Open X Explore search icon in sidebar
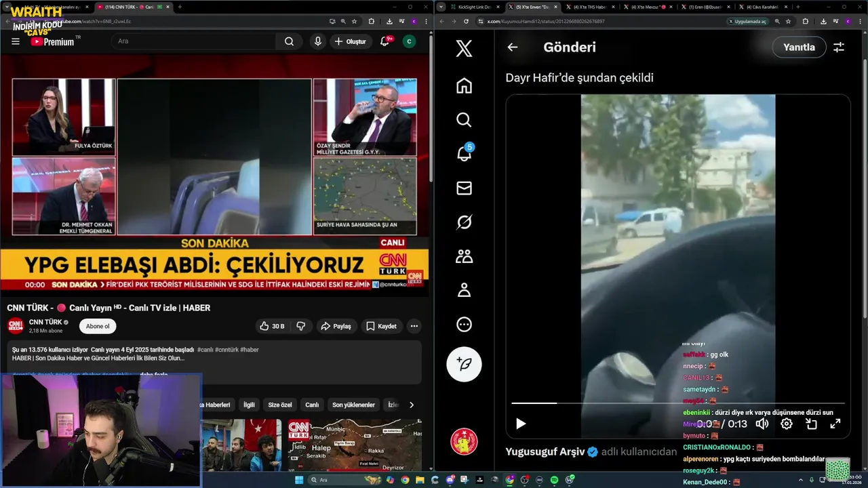Screen dimensions: 868x488 point(464,120)
